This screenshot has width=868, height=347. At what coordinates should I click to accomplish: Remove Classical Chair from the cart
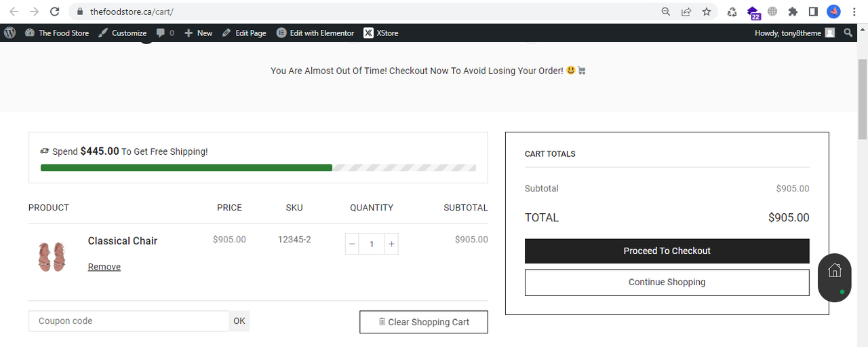point(104,267)
